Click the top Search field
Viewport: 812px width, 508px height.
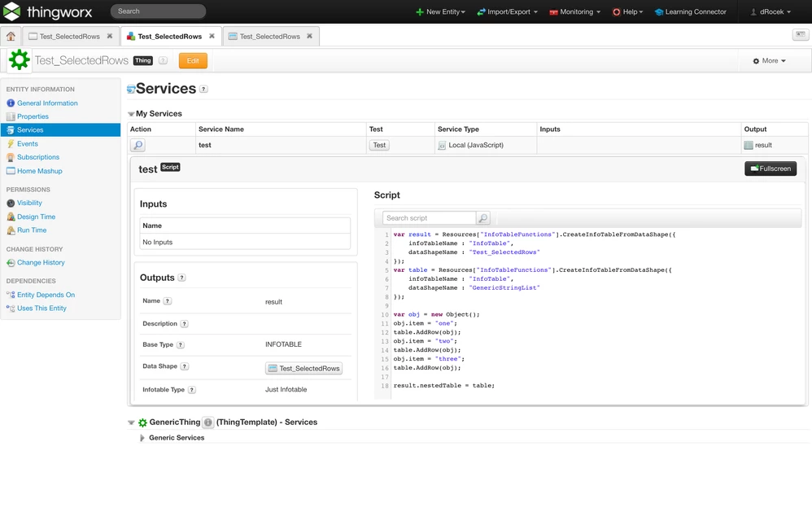tap(158, 11)
